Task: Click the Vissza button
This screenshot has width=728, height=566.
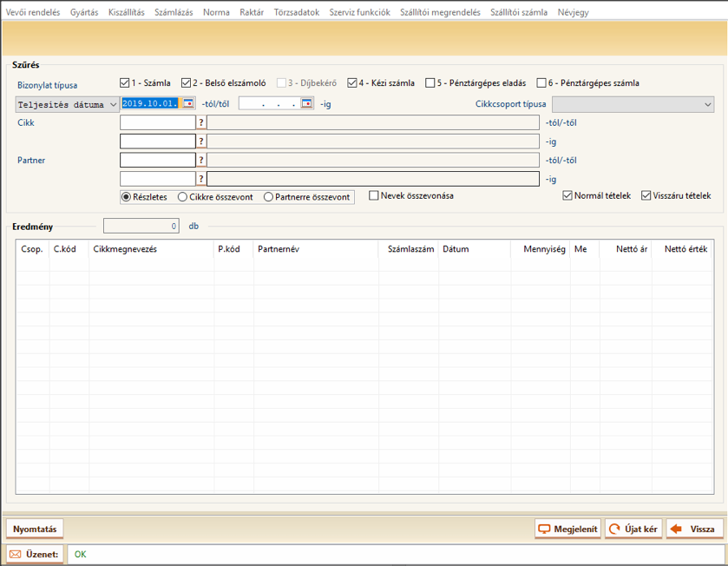Action: pos(695,529)
